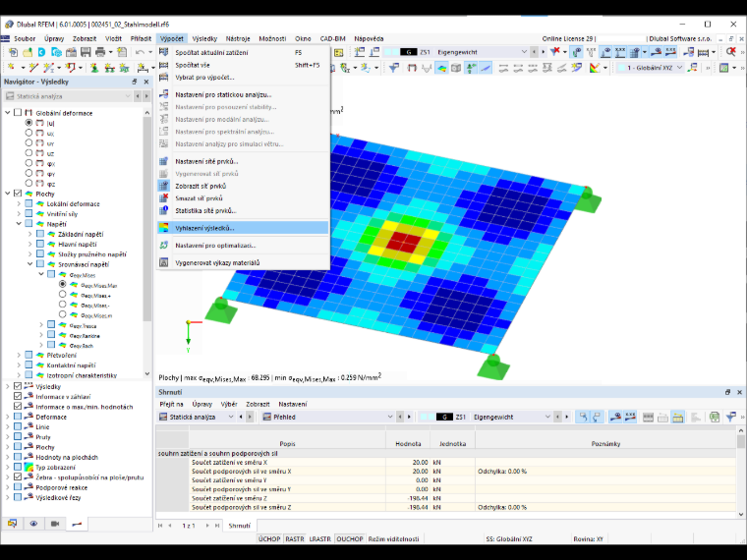747x560 pixels.
Task: Click the undo arrow icon
Action: pos(140,52)
